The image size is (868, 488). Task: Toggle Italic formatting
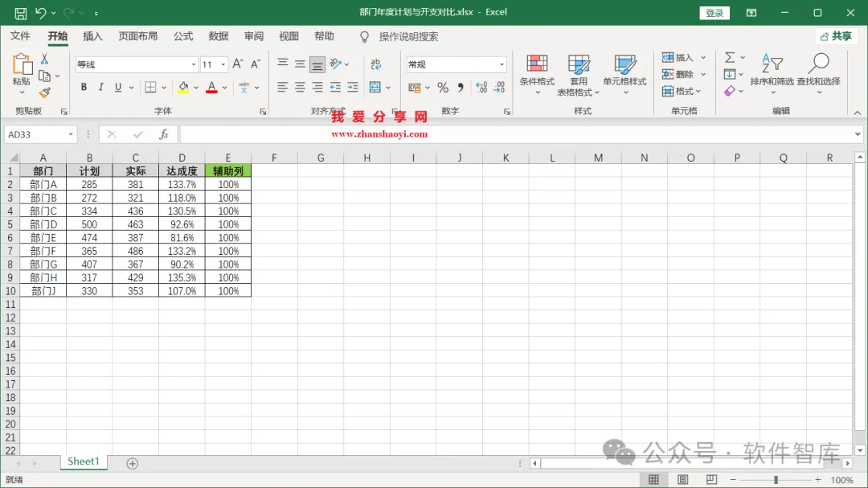100,87
